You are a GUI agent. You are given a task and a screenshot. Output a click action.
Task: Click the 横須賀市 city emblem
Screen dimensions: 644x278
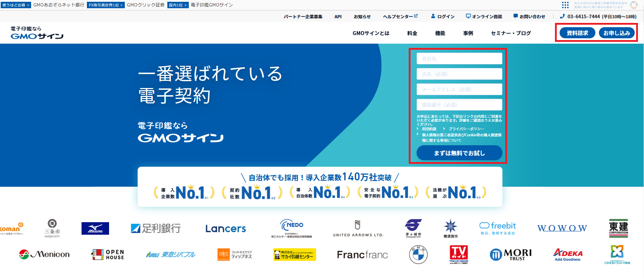click(x=451, y=229)
